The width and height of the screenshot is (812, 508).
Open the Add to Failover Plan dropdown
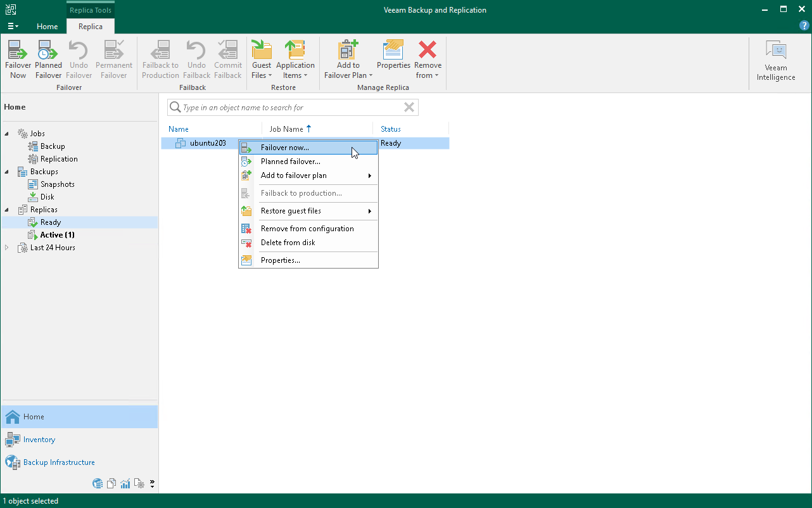tap(348, 60)
